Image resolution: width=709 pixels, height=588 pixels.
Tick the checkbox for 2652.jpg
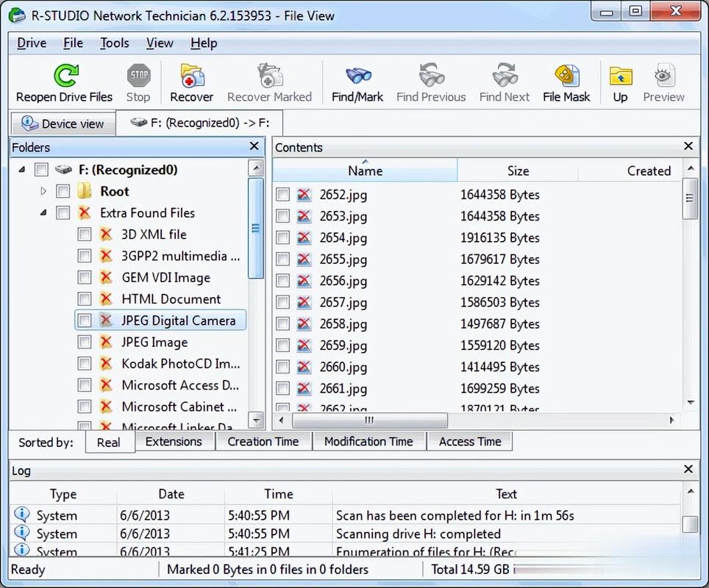click(283, 195)
